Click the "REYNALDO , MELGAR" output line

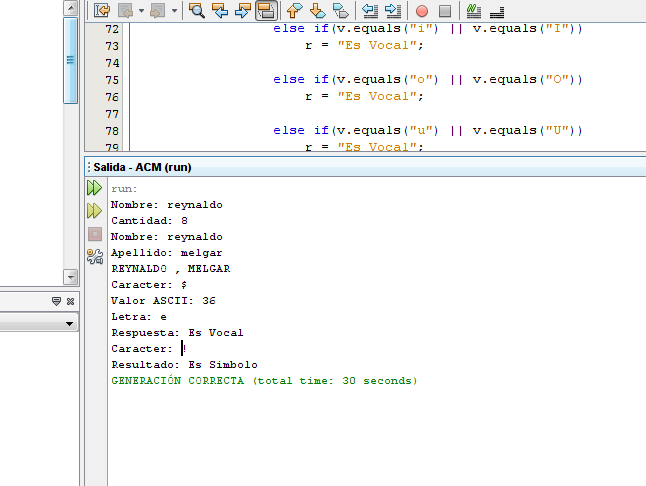pos(171,269)
